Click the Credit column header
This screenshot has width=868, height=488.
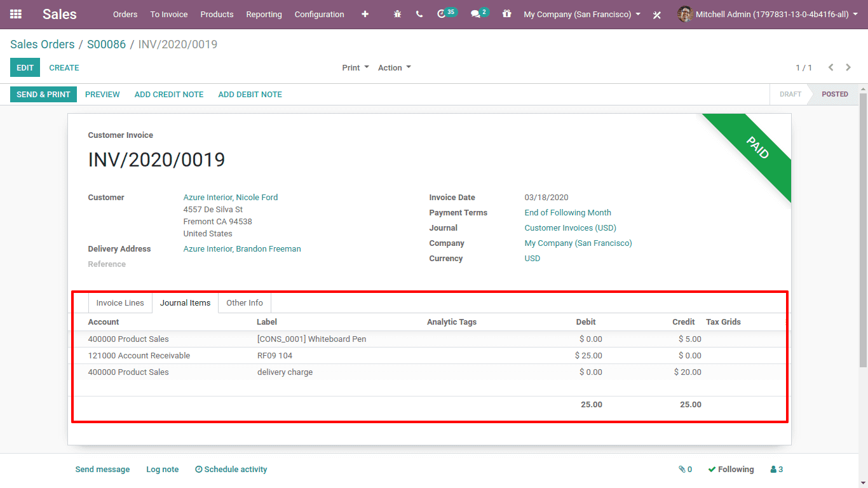[x=684, y=322]
